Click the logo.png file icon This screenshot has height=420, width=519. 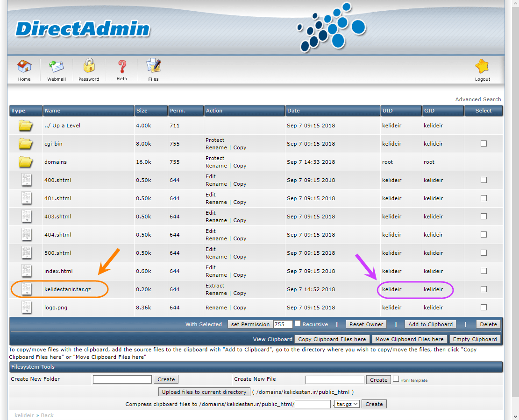26,307
